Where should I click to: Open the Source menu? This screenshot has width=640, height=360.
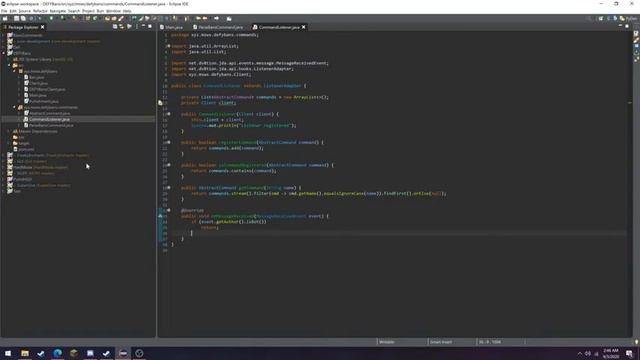pyautogui.click(x=24, y=11)
